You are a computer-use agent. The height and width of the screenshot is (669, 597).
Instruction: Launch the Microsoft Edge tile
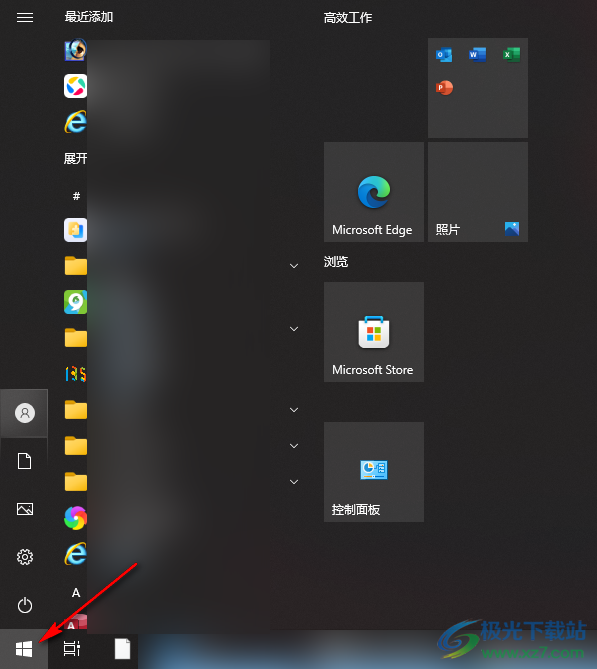(x=374, y=192)
